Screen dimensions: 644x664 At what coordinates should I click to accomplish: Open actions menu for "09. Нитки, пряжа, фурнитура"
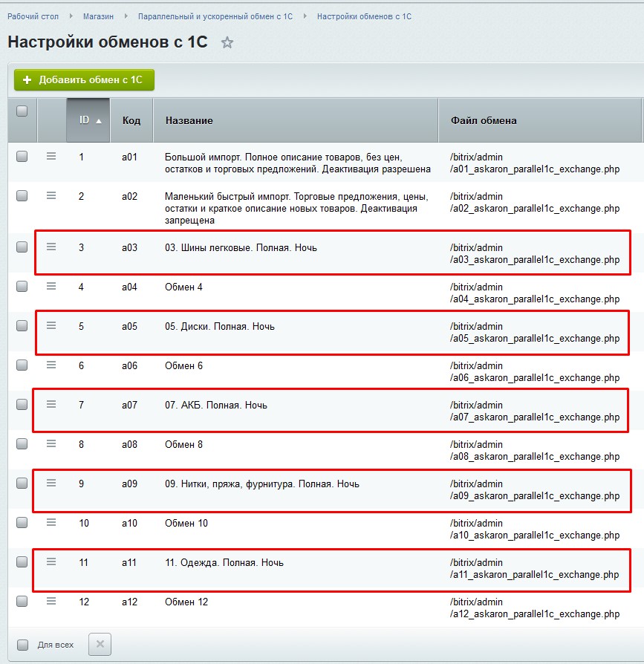pyautogui.click(x=51, y=482)
